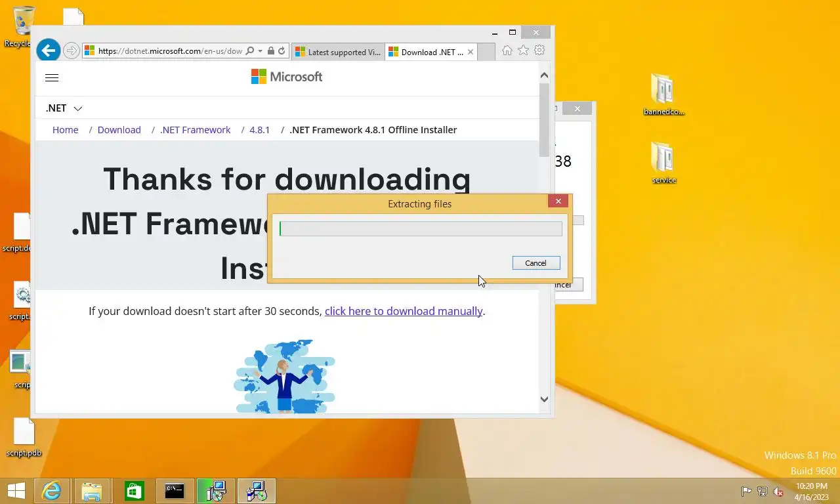Click the search magnifier in address bar
This screenshot has width=840, height=504.
249,51
